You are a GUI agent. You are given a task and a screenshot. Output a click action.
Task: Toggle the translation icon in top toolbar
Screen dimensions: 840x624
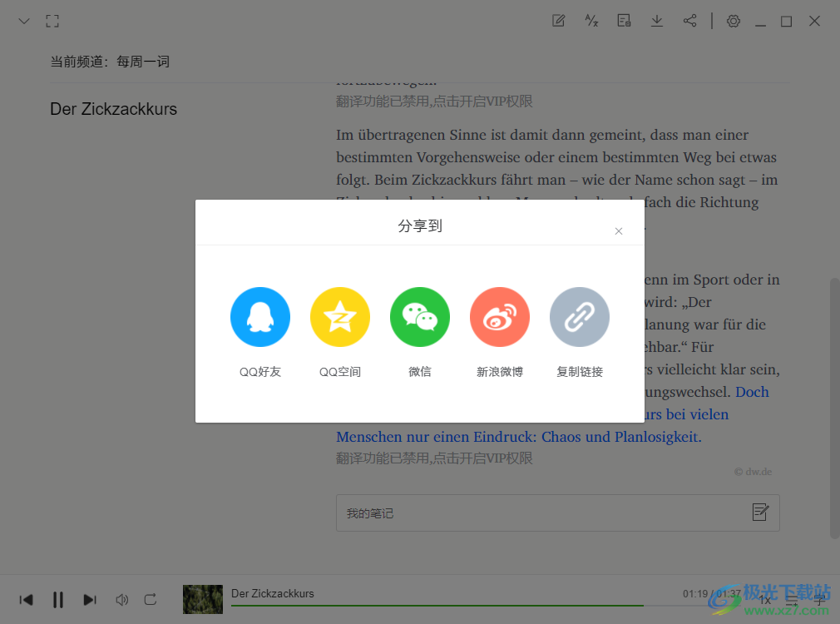(x=591, y=21)
